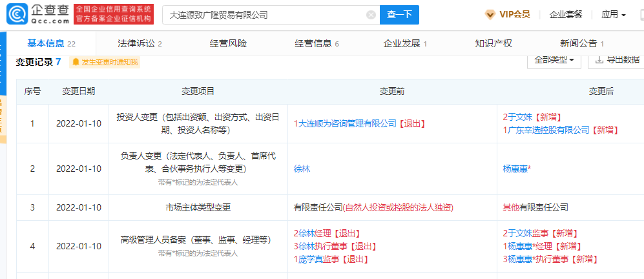Viewport: 644px width, 279px height.
Task: Click the bell icon for change notifications
Action: click(76, 63)
